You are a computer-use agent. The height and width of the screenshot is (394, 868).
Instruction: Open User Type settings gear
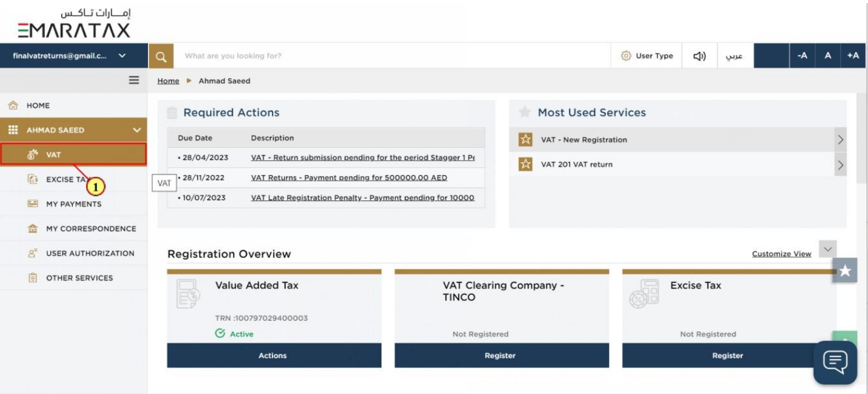pos(626,56)
